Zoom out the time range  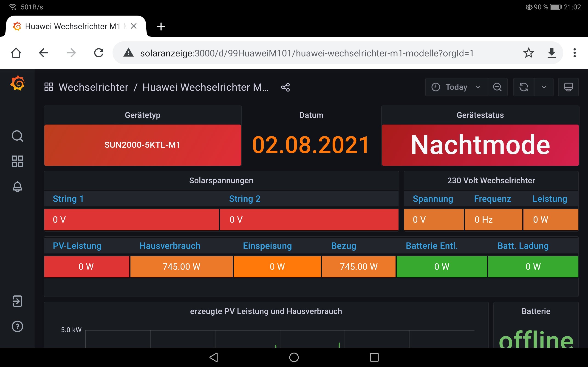[497, 87]
